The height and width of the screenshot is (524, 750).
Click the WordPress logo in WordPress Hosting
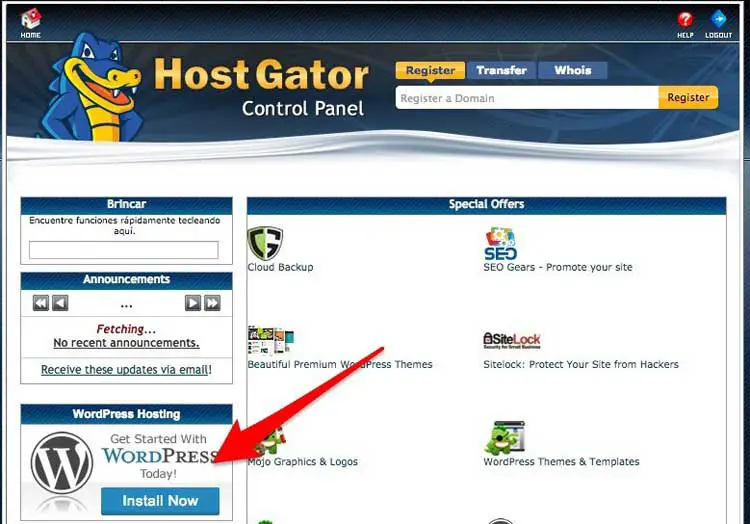(x=62, y=463)
